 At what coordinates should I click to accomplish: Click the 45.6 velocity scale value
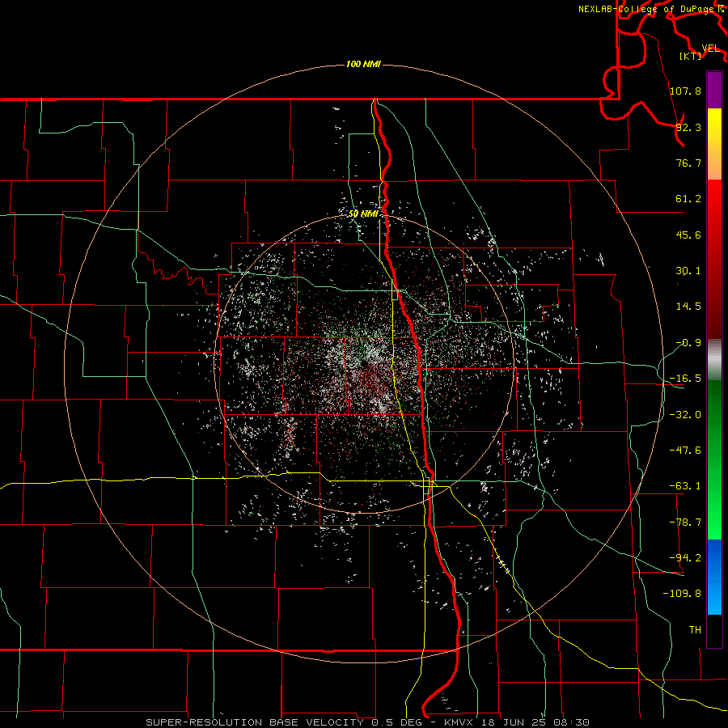pos(688,235)
